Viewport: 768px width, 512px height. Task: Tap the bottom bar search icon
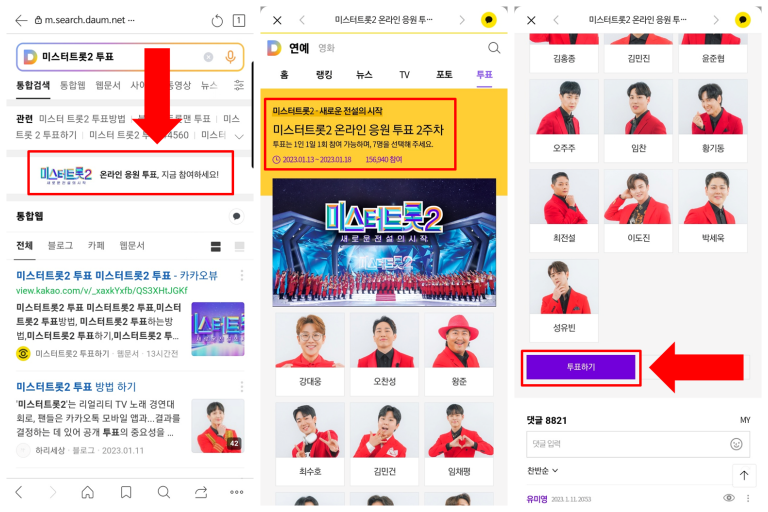(164, 492)
